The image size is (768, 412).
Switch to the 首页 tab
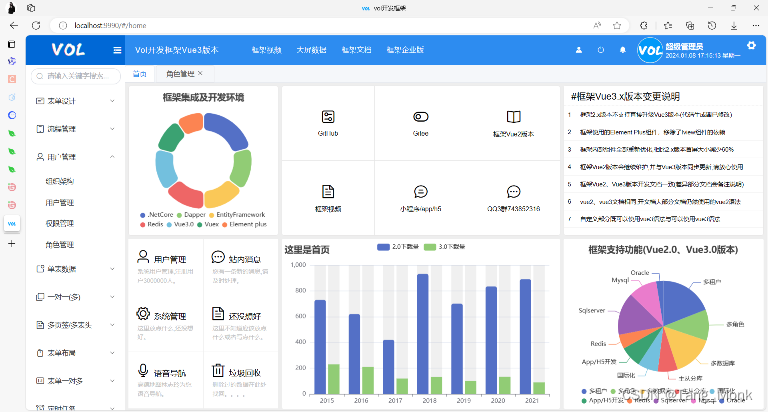click(140, 74)
